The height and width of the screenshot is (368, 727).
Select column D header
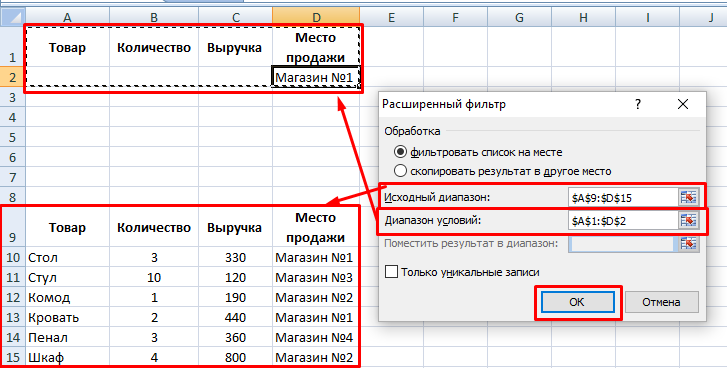316,18
